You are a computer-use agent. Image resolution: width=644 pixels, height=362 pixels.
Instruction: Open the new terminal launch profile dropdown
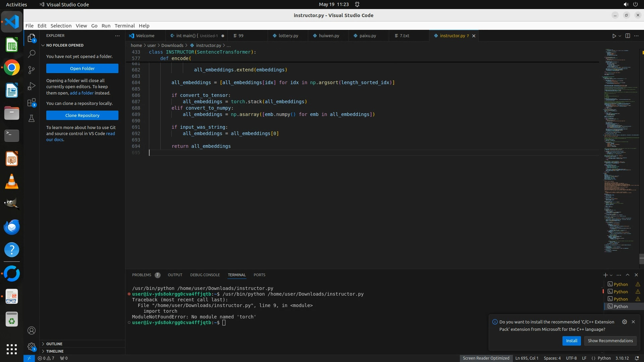(611, 275)
